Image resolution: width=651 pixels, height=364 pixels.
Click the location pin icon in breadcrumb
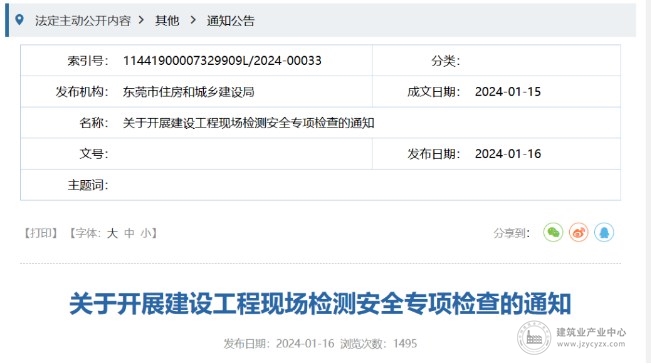(19, 20)
